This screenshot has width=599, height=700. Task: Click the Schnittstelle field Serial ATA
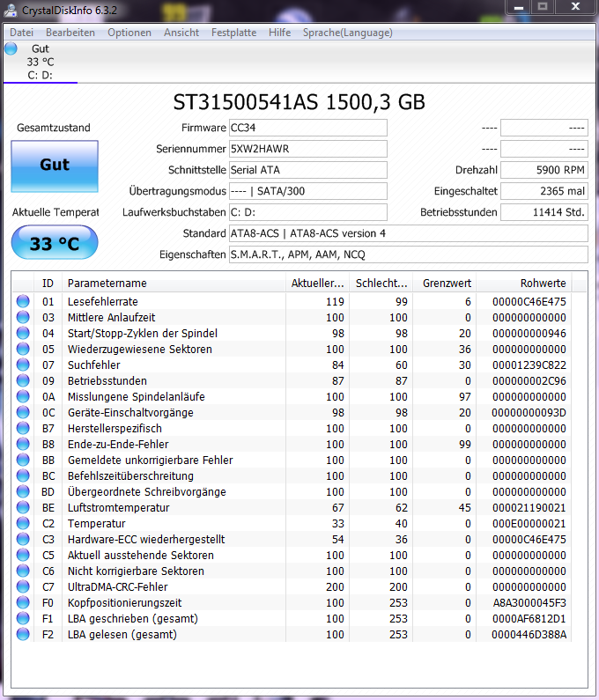point(307,170)
